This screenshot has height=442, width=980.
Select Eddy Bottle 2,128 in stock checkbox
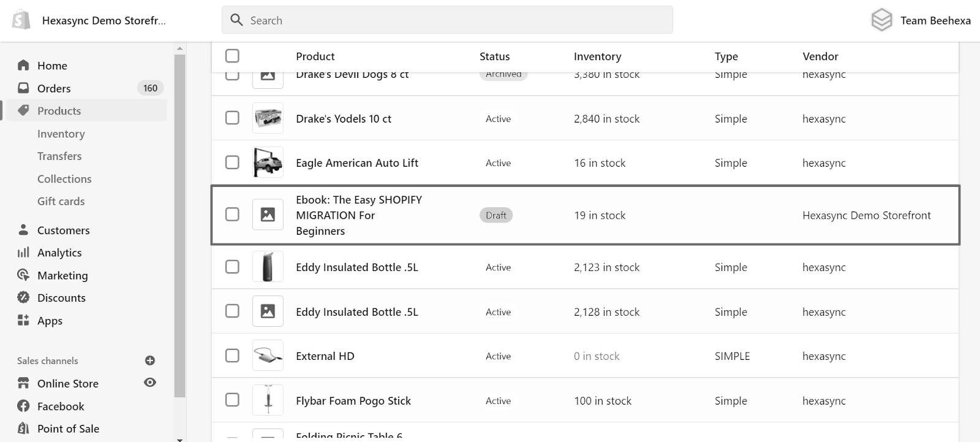[232, 311]
